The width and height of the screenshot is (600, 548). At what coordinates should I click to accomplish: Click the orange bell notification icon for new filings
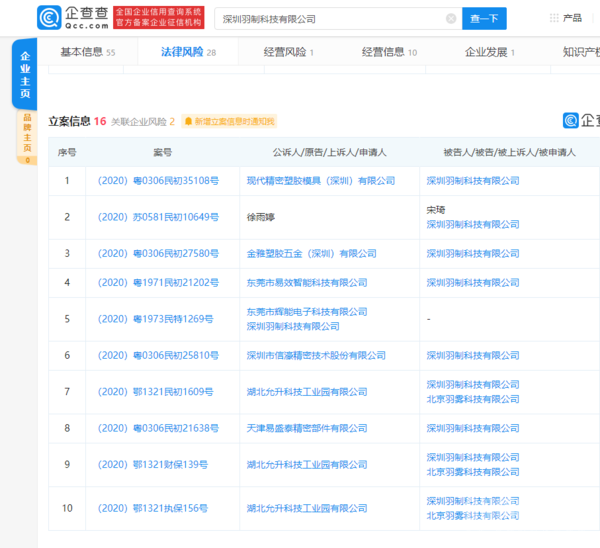(200, 121)
